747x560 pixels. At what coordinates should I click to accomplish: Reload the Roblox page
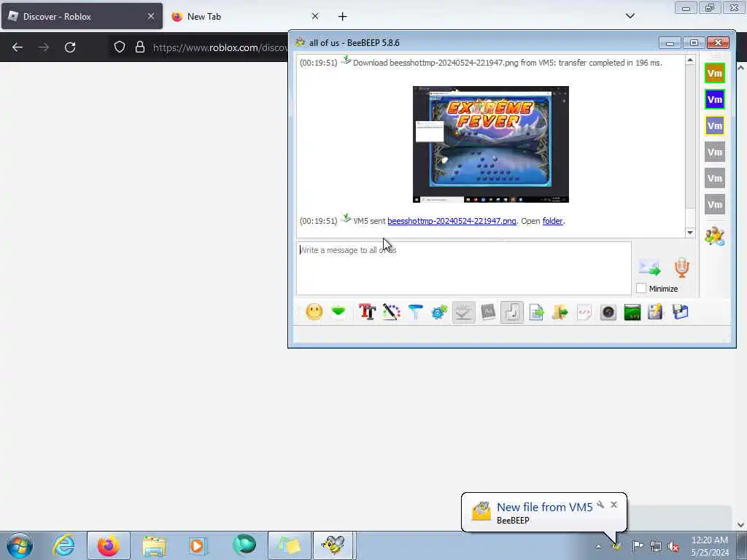coord(70,47)
